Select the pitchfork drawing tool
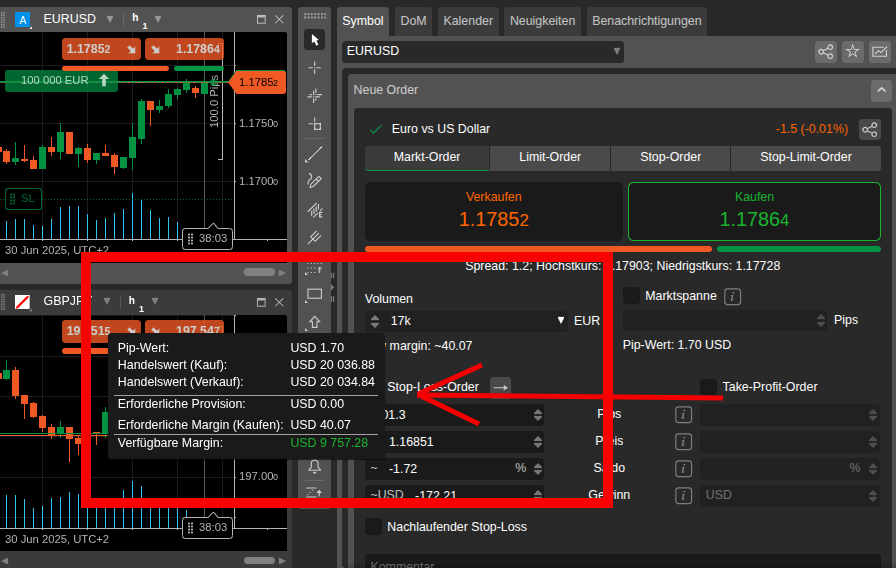The width and height of the screenshot is (896, 568). [314, 238]
